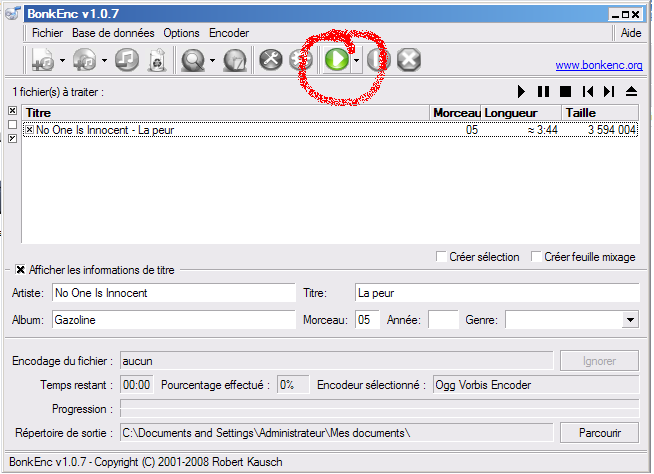The width and height of the screenshot is (654, 474).
Task: Sort by the Taille column header
Action: point(600,113)
